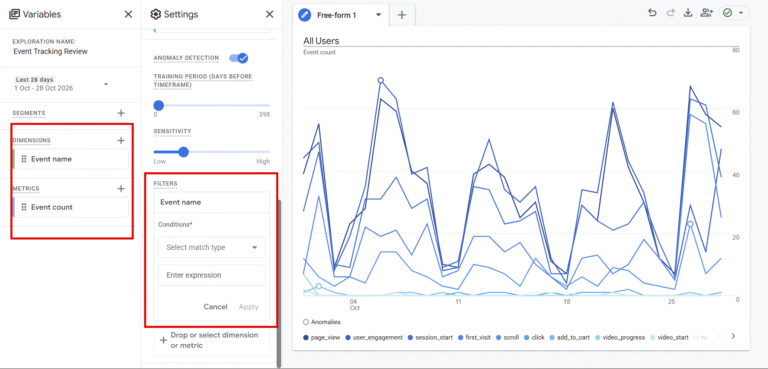The height and width of the screenshot is (369, 768).
Task: Click the plus icon beside Drop or select dimension
Action: pos(163,340)
